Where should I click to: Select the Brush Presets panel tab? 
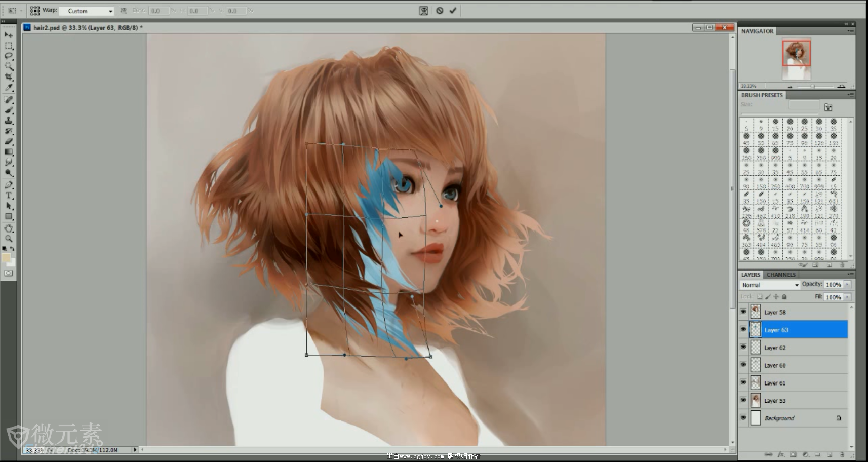[x=762, y=95]
